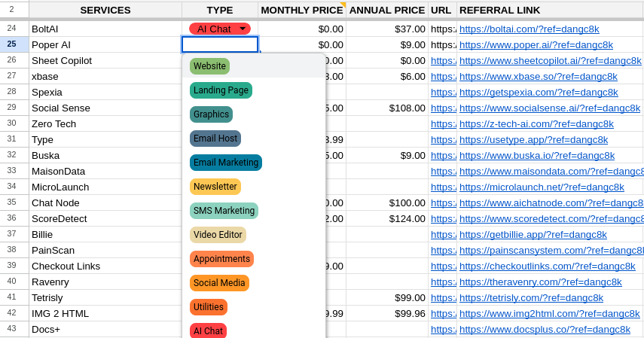Screen dimensions: 644x338
Task: Open the maisondata.com referral link
Action: click(x=551, y=172)
